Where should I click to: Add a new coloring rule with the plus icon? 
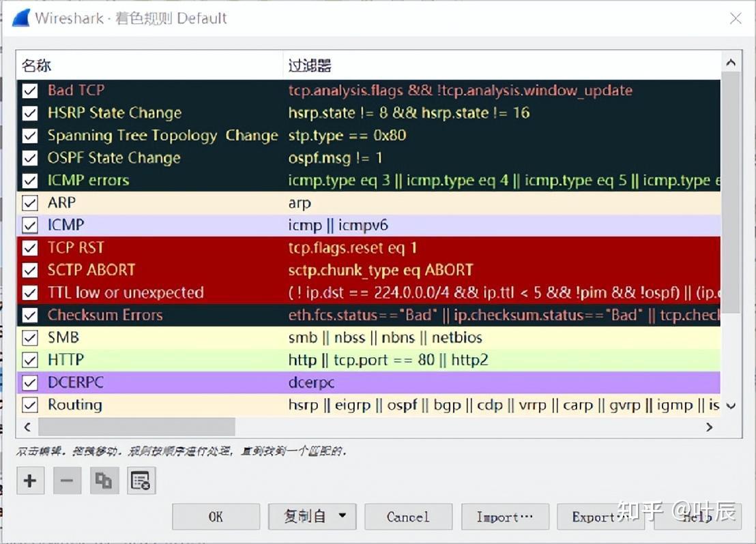(30, 481)
